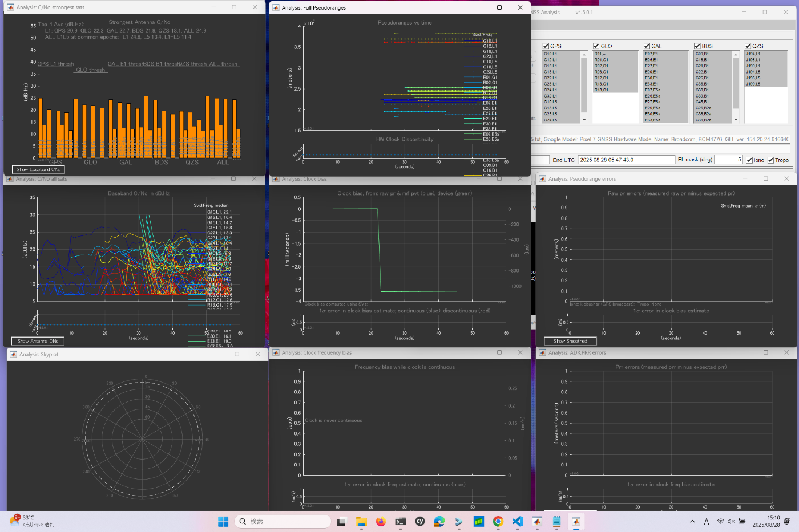Image resolution: width=799 pixels, height=532 pixels.
Task: Open the Notepad icon in the taskbar
Action: pos(556,521)
